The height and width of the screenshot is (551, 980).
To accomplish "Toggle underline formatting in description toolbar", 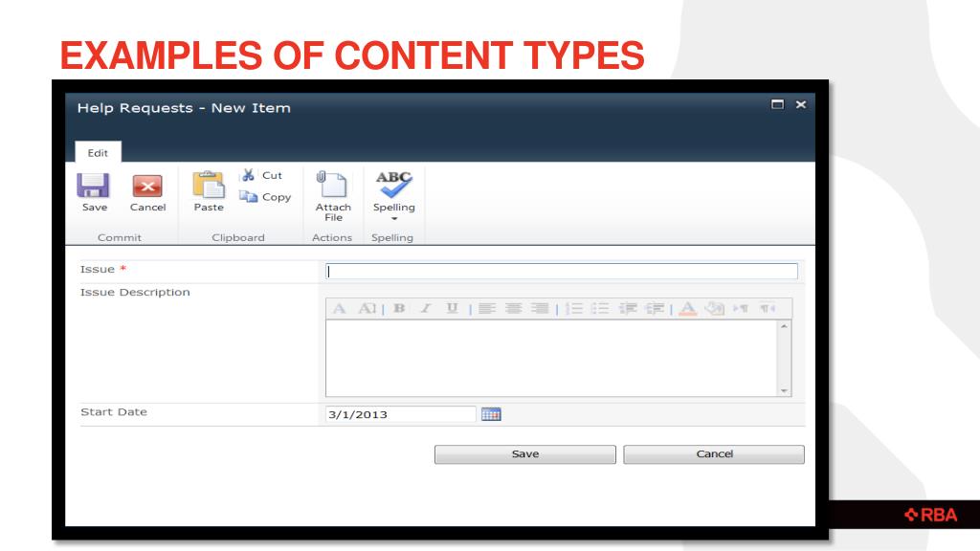I will pos(452,308).
